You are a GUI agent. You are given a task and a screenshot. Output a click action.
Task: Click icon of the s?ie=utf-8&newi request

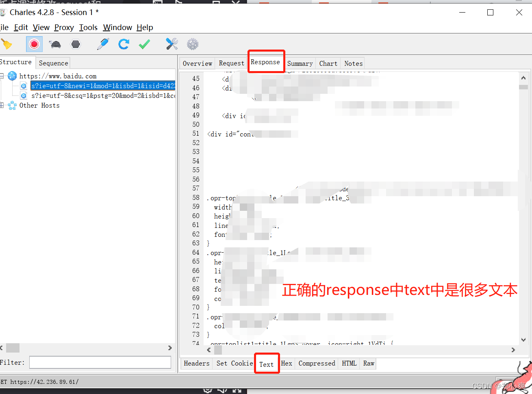[x=24, y=86]
